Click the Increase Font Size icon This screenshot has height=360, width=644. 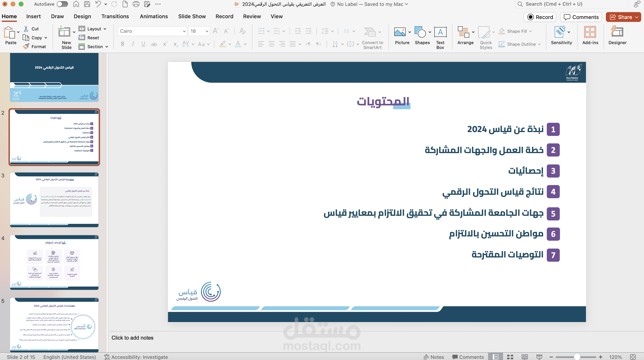pos(215,31)
